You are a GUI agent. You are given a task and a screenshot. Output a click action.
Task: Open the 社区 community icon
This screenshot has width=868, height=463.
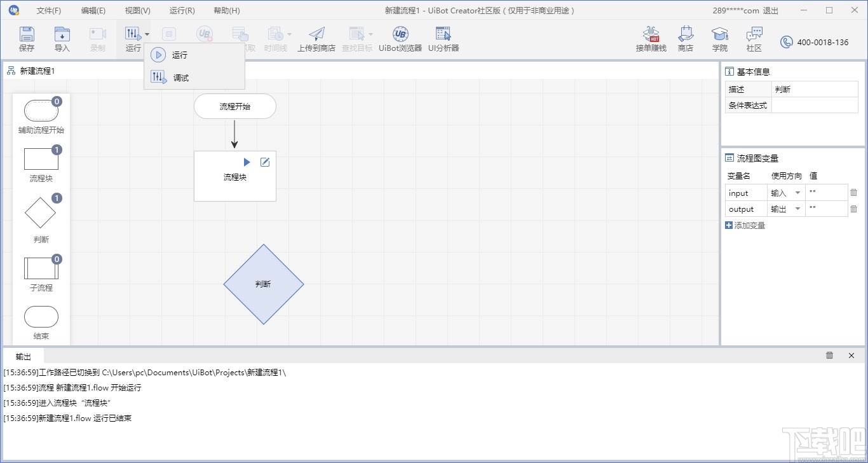pos(754,34)
